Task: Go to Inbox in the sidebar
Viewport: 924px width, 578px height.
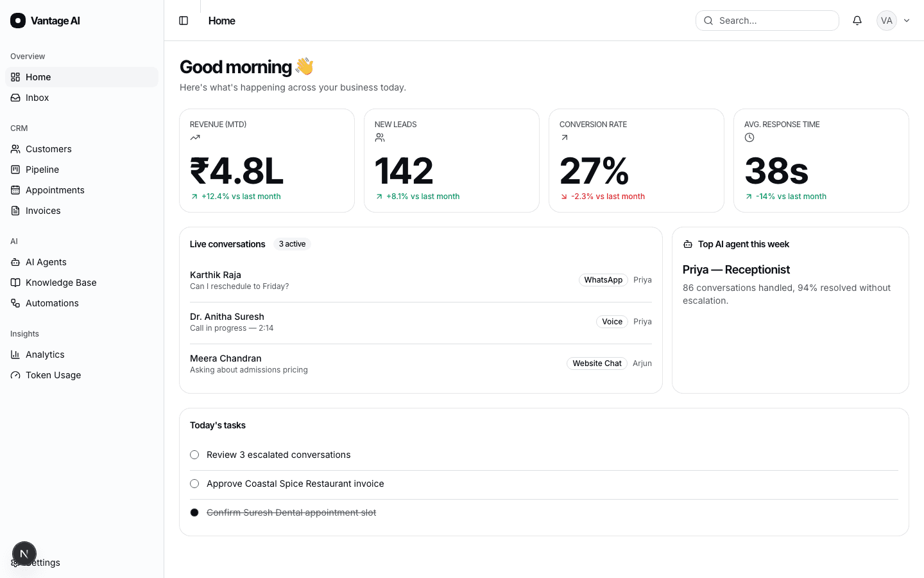Action: [x=81, y=98]
